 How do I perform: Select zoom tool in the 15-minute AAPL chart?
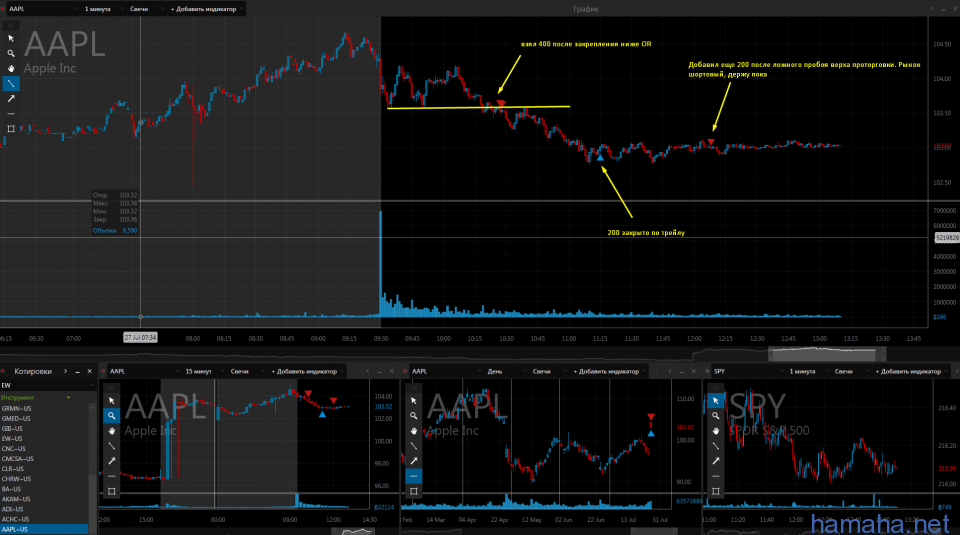pyautogui.click(x=111, y=416)
